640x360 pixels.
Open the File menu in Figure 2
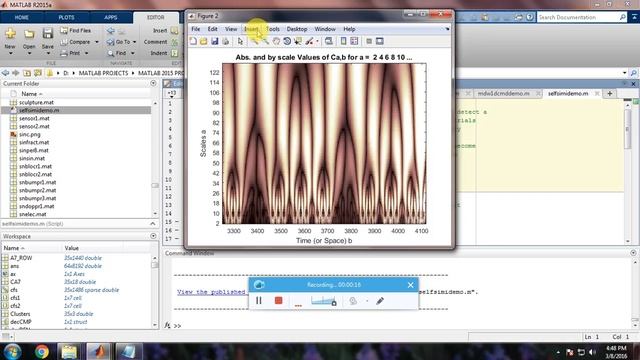196,29
